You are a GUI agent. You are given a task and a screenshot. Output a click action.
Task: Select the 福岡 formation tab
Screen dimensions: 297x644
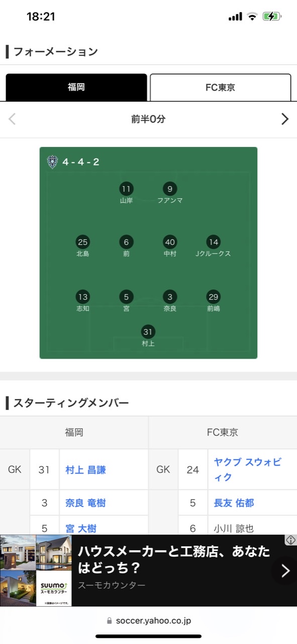coord(76,88)
